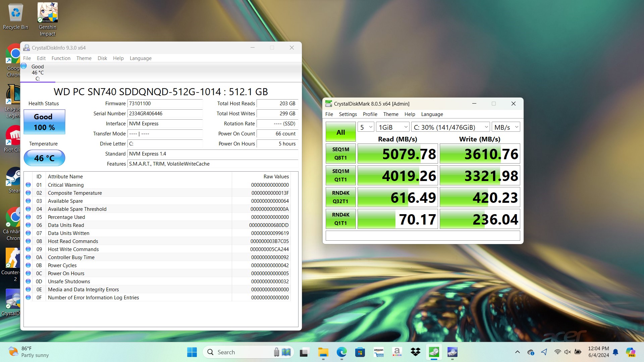Select the Data Units Written row
The width and height of the screenshot is (644, 362).
point(158,233)
